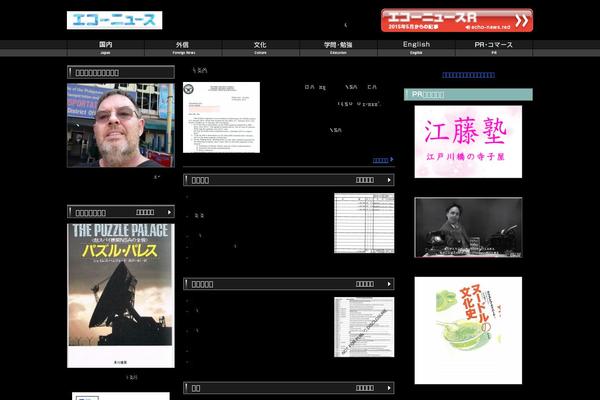600x400 pixels.
Task: Click the letter document thumbnail in top article
Action: [x=221, y=117]
